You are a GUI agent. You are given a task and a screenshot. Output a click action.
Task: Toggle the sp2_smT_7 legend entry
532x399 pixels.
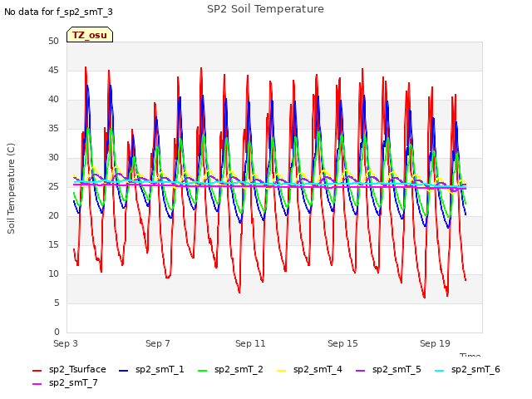(x=65, y=382)
